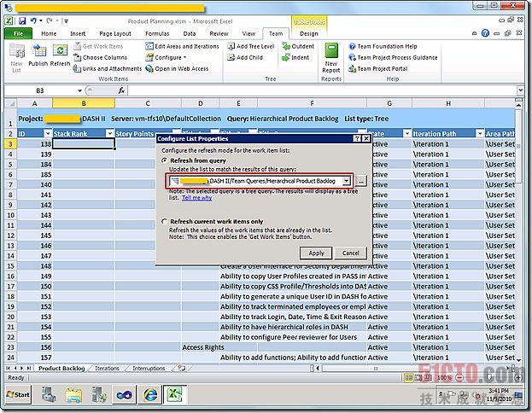Open the Iteration Path filter dropdown

coord(480,134)
